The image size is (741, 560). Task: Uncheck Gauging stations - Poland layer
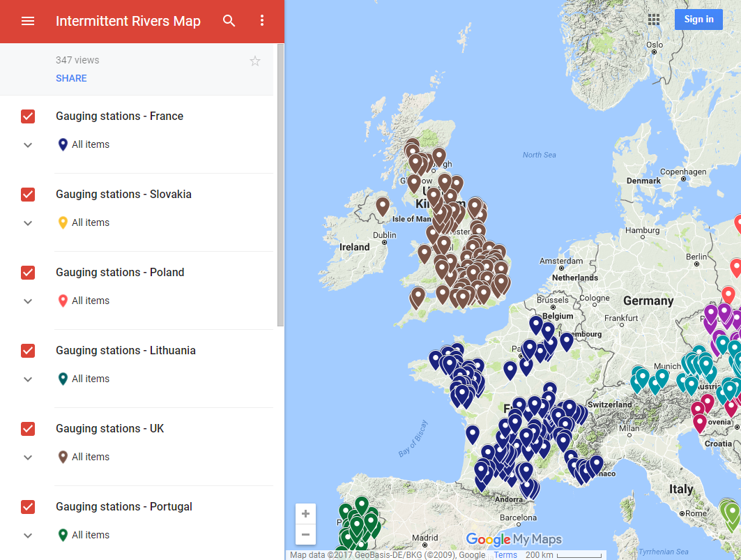click(x=28, y=273)
